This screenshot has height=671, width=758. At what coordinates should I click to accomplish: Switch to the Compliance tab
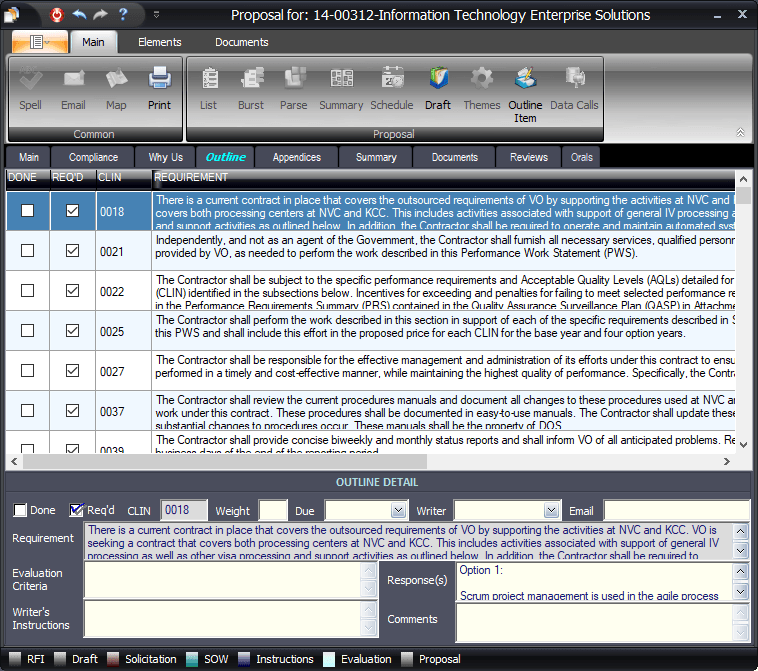(93, 157)
